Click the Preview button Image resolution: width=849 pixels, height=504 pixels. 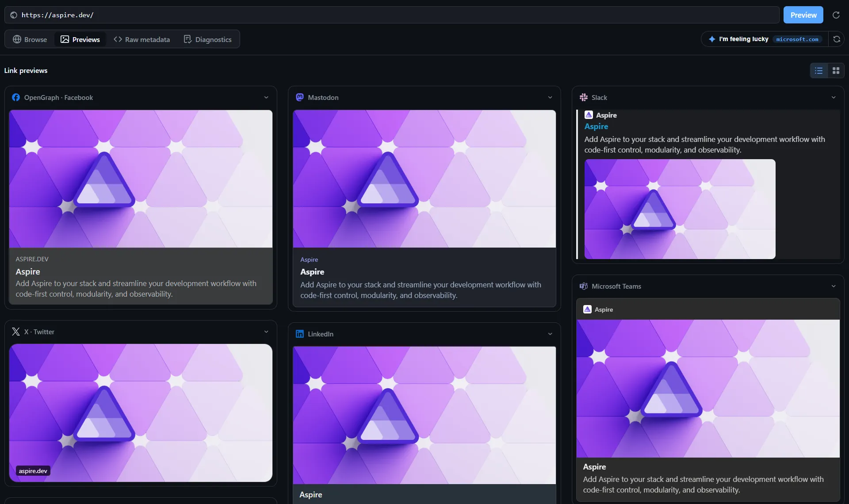(x=803, y=15)
